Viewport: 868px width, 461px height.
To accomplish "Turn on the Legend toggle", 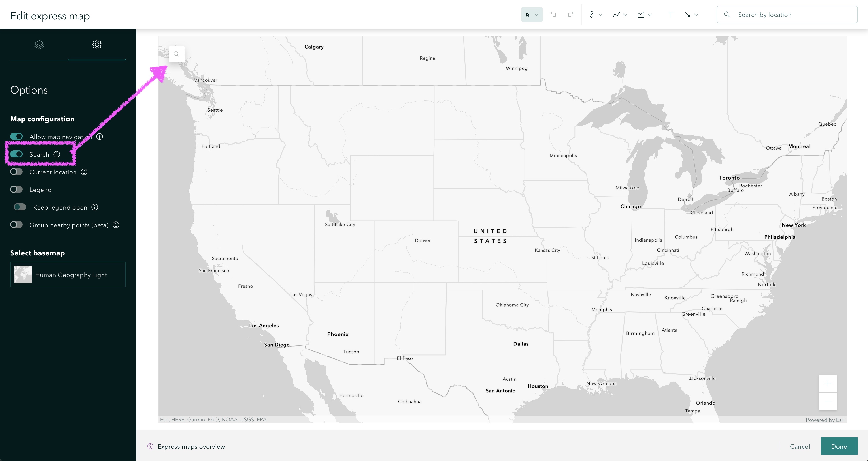I will pos(16,189).
